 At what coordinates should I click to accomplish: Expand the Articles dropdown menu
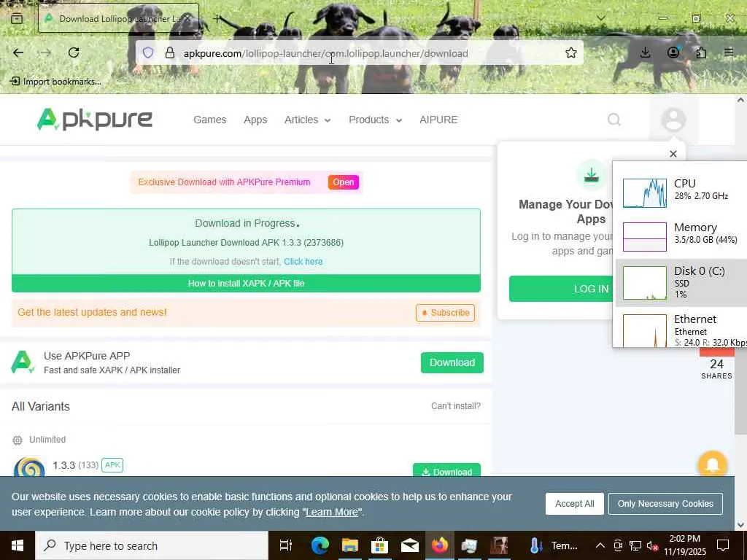[307, 120]
